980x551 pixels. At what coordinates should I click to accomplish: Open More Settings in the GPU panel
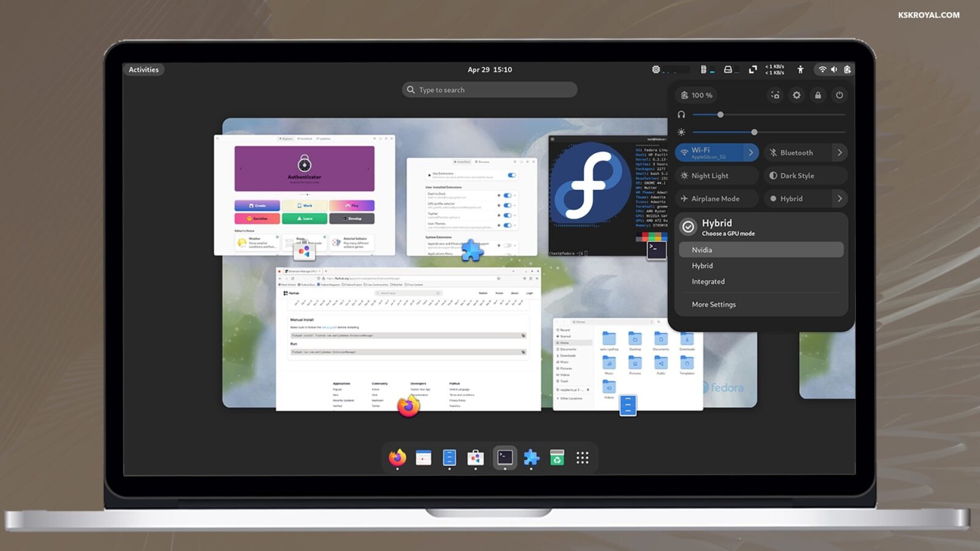[713, 304]
